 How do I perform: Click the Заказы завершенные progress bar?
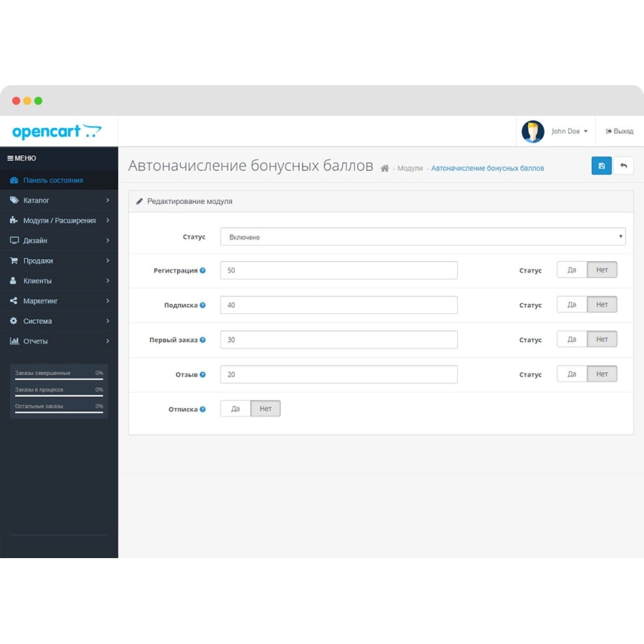coord(59,379)
